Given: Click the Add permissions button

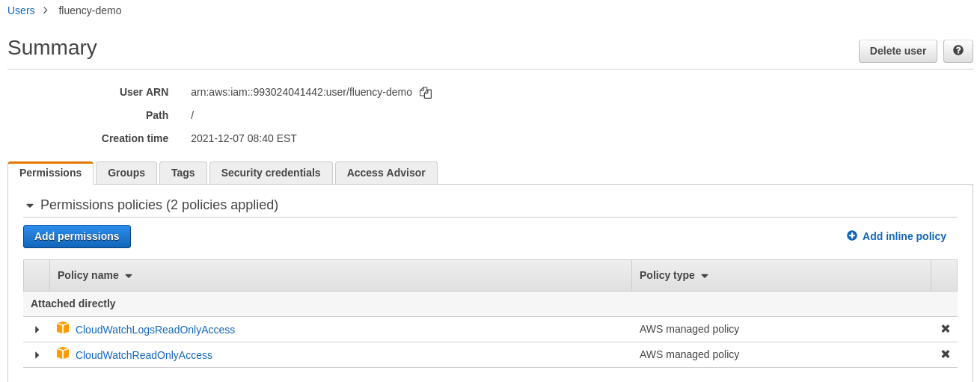Looking at the screenshot, I should click(x=77, y=236).
